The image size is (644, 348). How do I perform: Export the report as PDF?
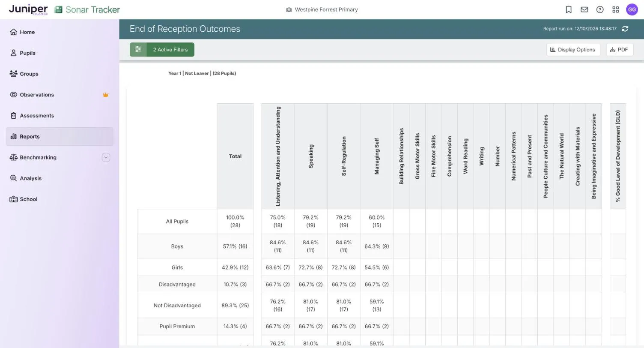click(620, 50)
